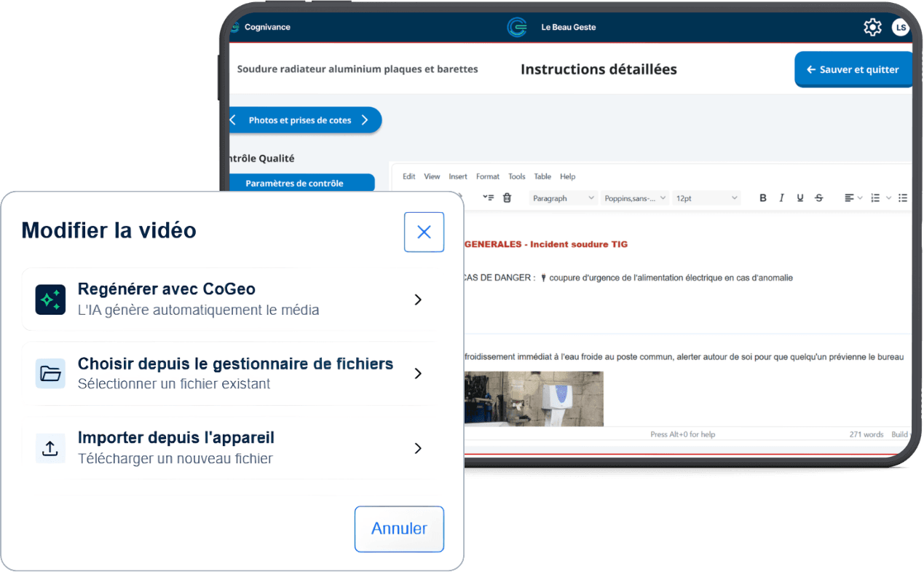Toggle italic formatting
The image size is (924, 572).
click(781, 198)
